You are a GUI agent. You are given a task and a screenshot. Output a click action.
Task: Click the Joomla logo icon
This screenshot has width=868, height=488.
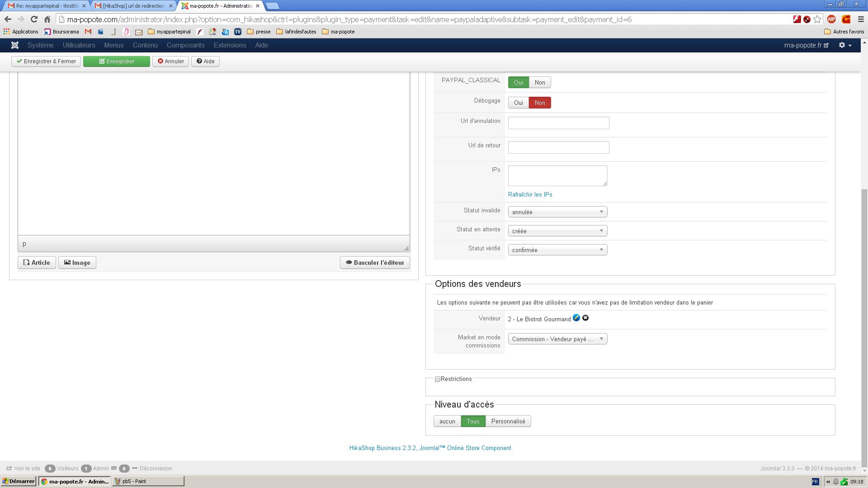point(15,45)
